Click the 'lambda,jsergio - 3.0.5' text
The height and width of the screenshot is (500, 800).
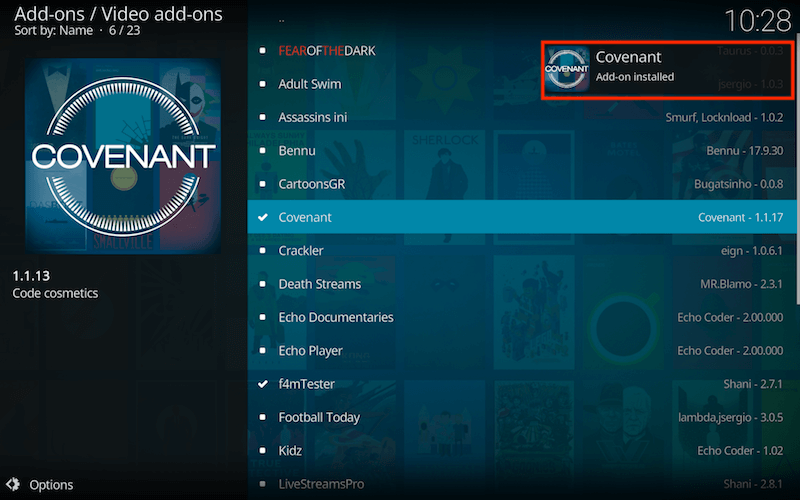pyautogui.click(x=731, y=417)
